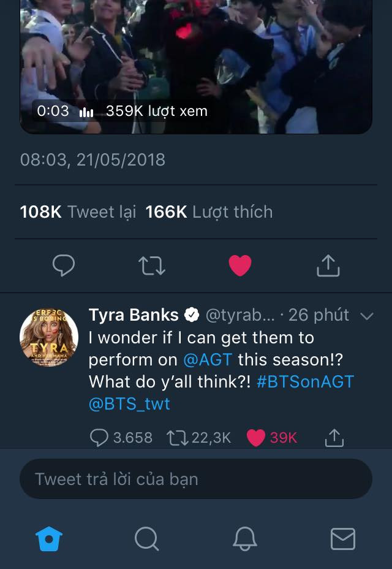Reply to the main tweet
Image resolution: width=392 pixels, height=569 pixels.
tap(64, 265)
